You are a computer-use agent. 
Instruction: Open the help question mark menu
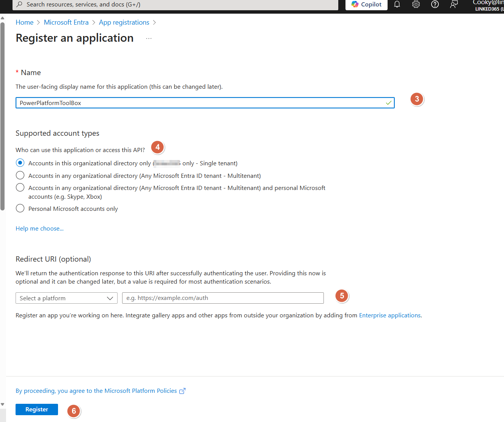click(x=435, y=4)
